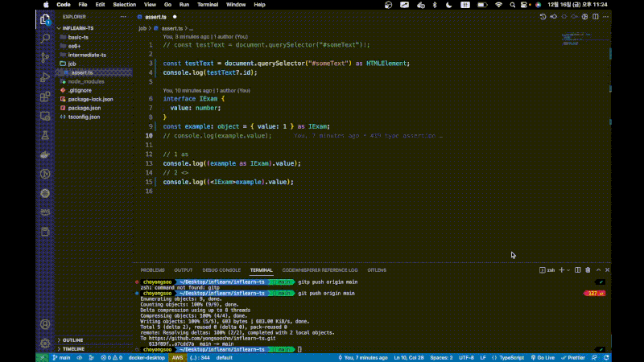Click the new terminal plus icon
Image resolution: width=644 pixels, height=362 pixels.
pyautogui.click(x=563, y=270)
